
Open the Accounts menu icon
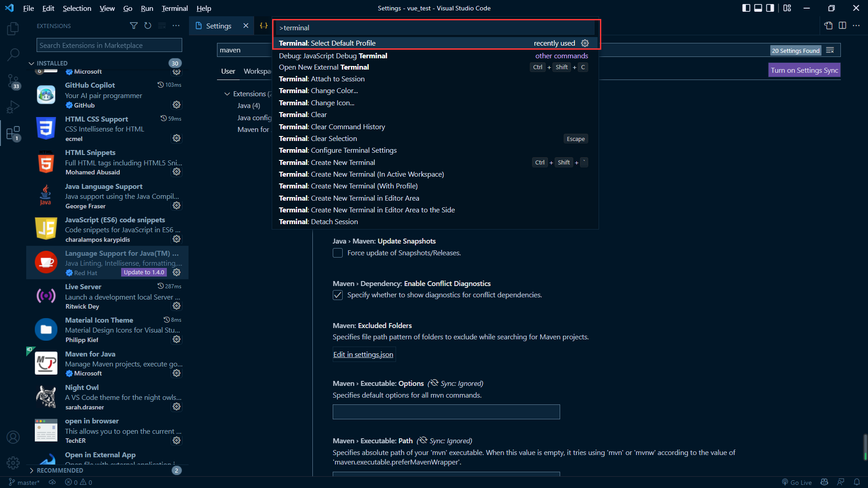13,437
